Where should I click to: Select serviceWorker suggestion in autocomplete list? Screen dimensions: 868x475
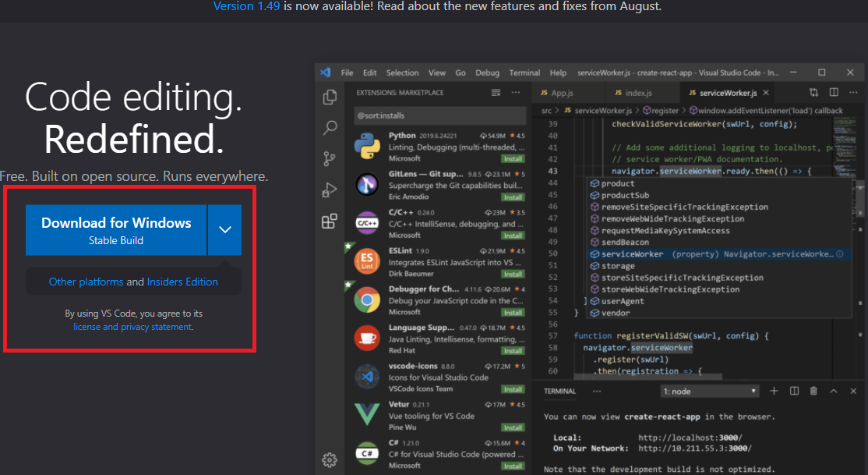click(719, 253)
